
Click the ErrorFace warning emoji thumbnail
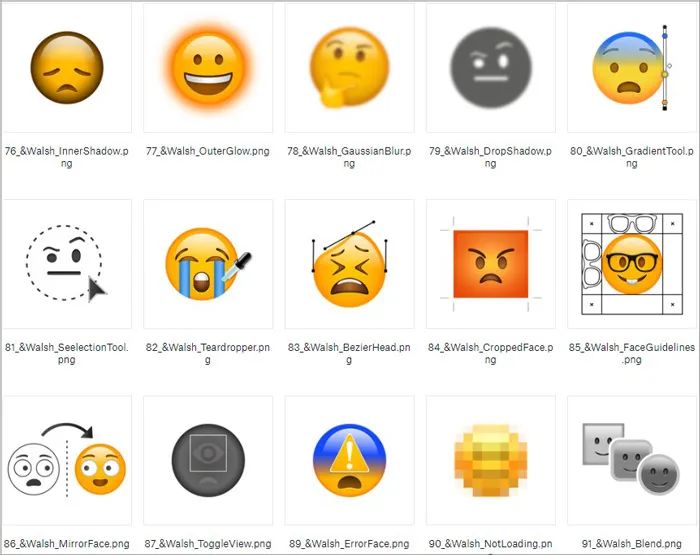point(350,460)
